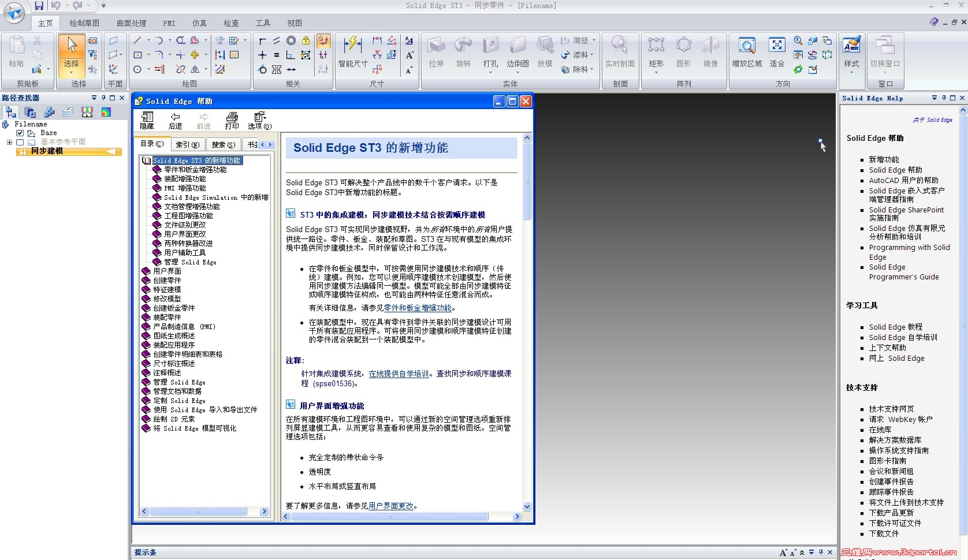The width and height of the screenshot is (968, 560).
Task: Check the 基本参考平面 visibility checkbox
Action: coord(20,142)
